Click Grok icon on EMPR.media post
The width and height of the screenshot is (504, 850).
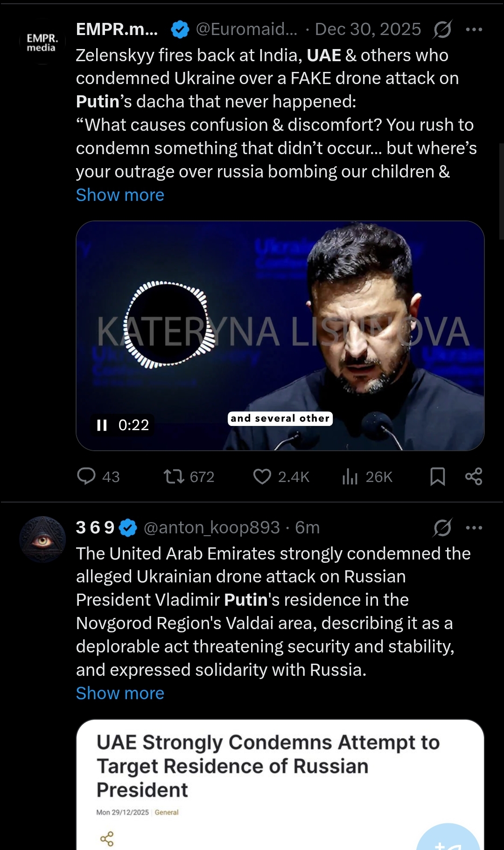pyautogui.click(x=442, y=30)
